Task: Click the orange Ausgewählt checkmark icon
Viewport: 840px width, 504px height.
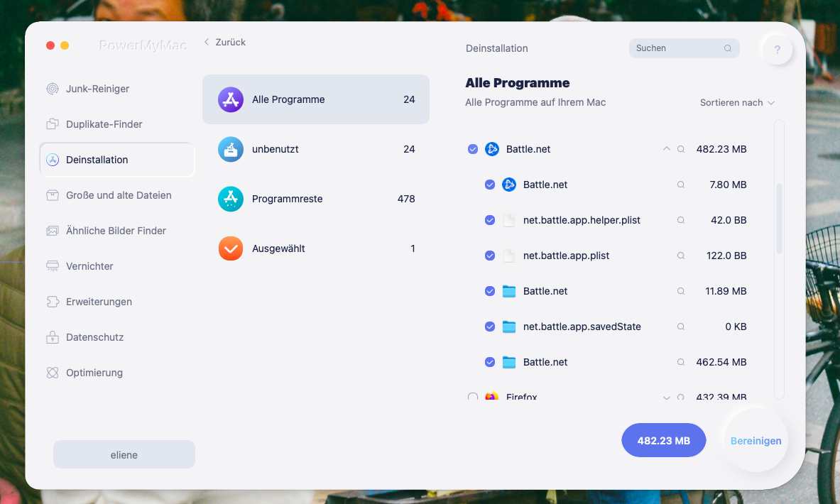Action: coord(231,248)
